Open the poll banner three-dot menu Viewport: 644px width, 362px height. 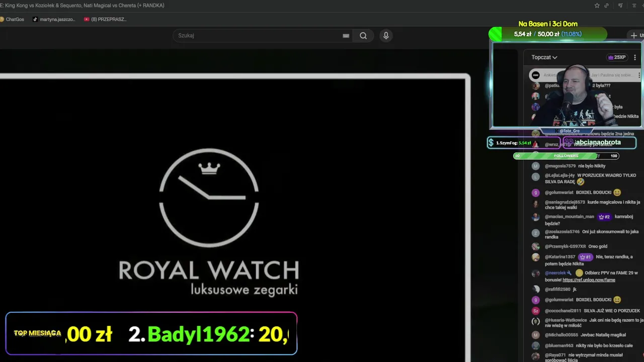(639, 75)
